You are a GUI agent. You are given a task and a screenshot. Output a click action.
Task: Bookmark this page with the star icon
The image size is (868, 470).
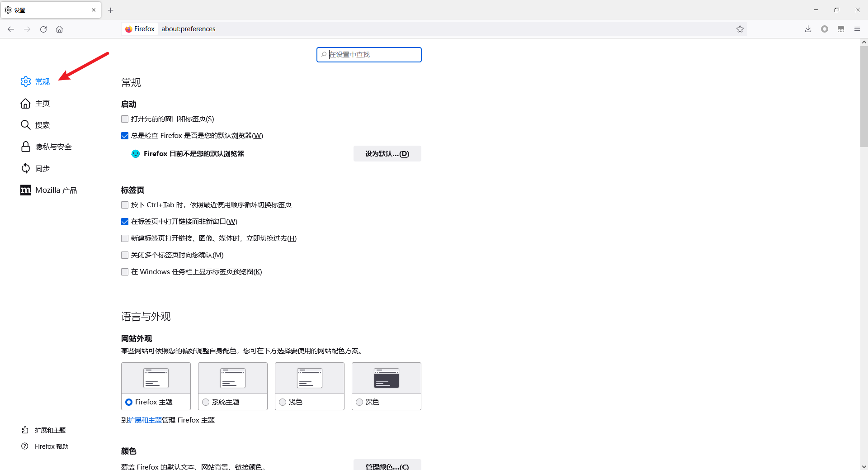pos(740,29)
